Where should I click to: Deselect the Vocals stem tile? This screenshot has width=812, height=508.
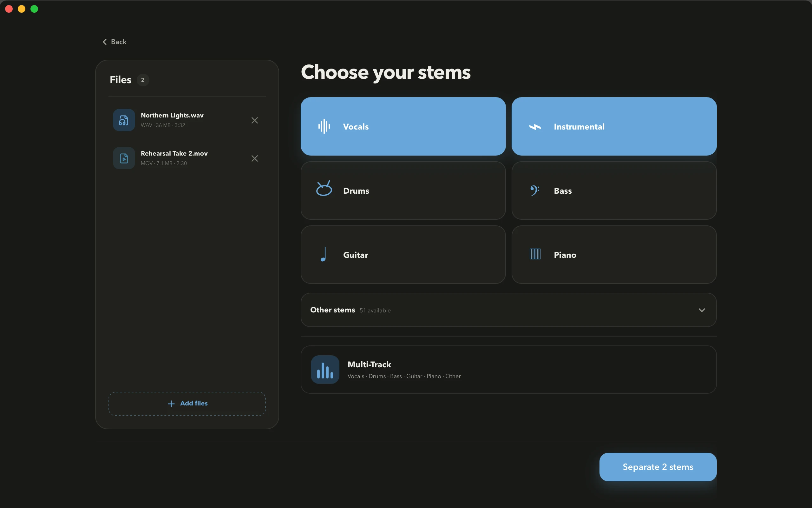click(x=403, y=126)
